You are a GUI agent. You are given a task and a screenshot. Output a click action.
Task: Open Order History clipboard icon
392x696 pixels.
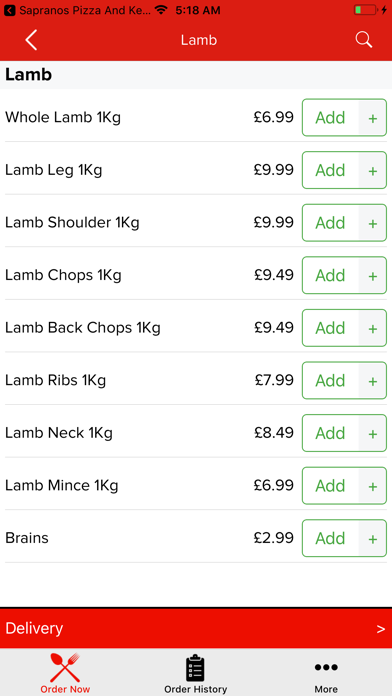point(195,668)
